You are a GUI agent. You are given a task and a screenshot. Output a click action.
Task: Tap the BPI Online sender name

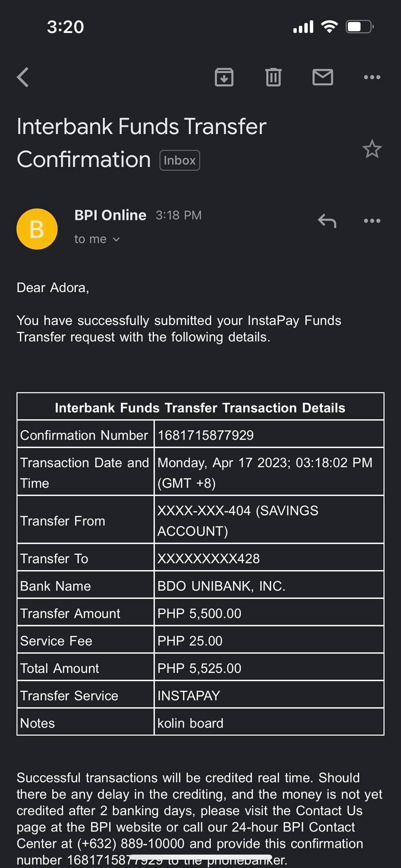(110, 215)
